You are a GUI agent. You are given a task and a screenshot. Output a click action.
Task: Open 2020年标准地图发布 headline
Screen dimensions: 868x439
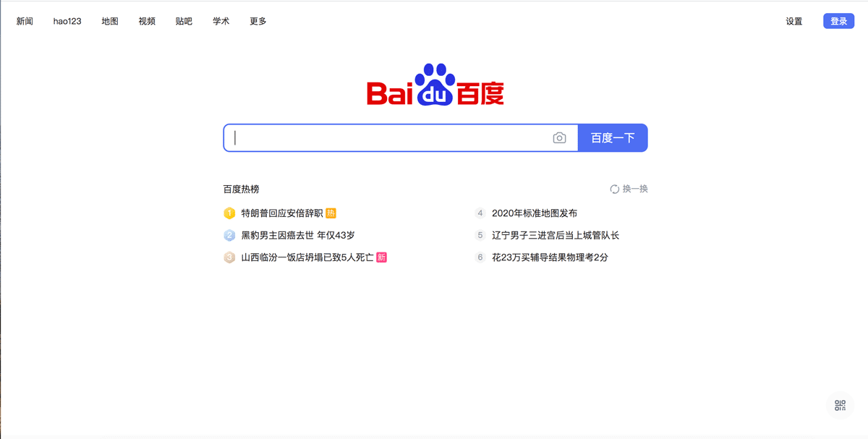click(x=535, y=213)
